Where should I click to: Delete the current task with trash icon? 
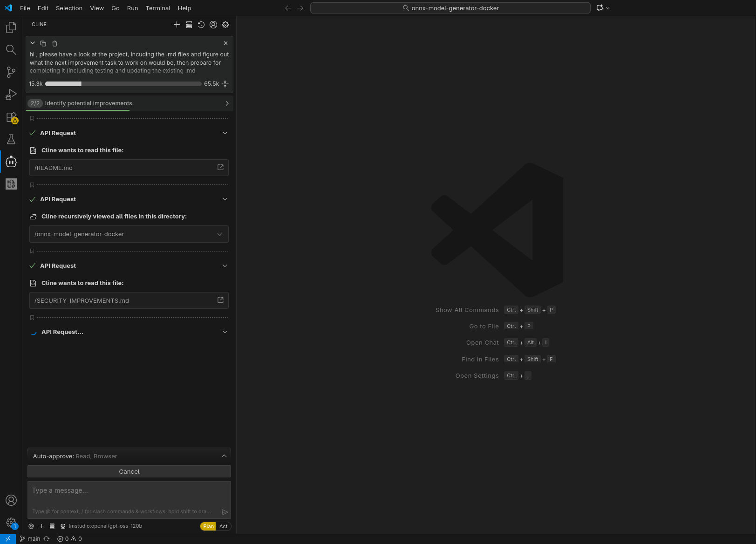[54, 43]
